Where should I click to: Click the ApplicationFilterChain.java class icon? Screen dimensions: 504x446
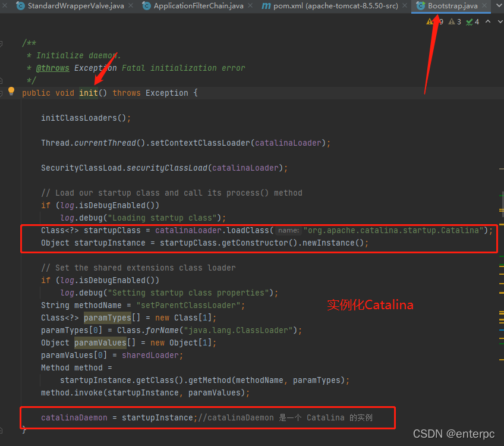point(147,5)
